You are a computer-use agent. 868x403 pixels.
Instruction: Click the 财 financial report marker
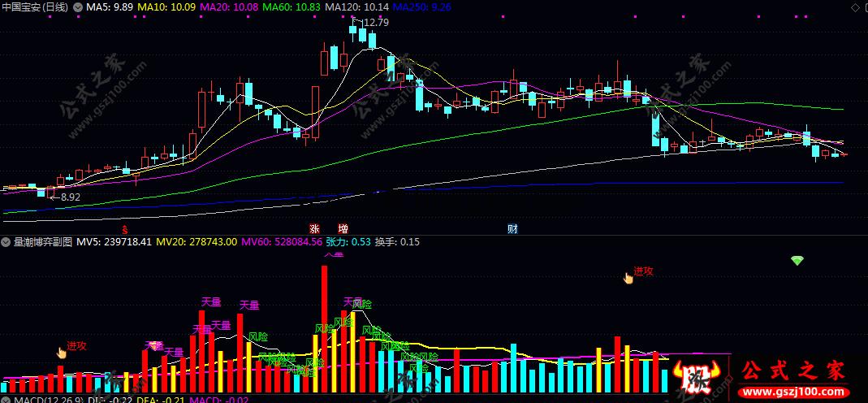[512, 228]
